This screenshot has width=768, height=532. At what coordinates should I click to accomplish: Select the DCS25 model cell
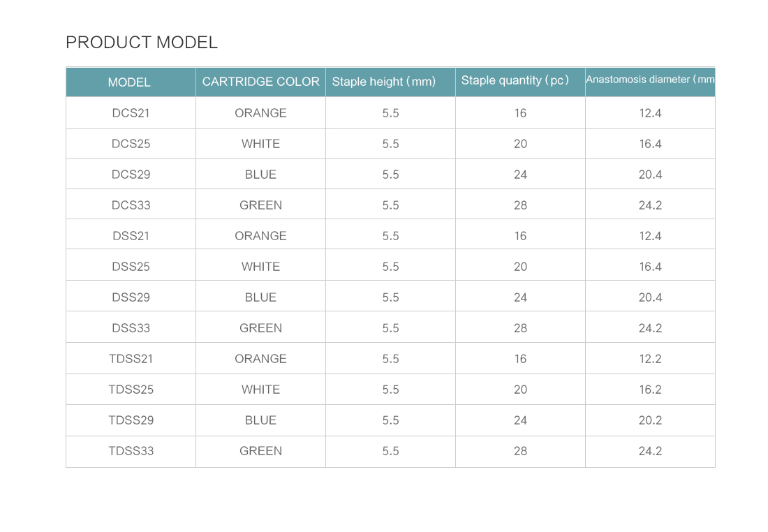(x=131, y=144)
